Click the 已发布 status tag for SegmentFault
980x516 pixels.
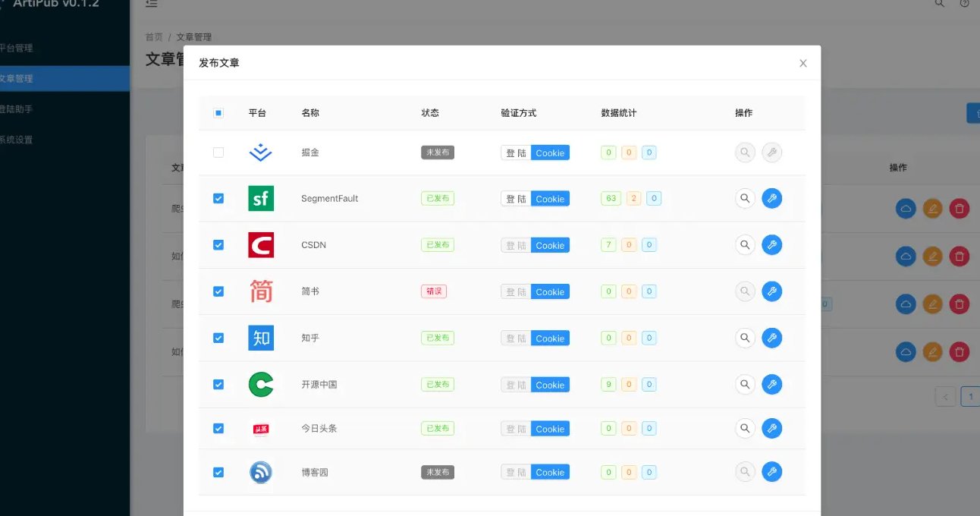point(438,199)
